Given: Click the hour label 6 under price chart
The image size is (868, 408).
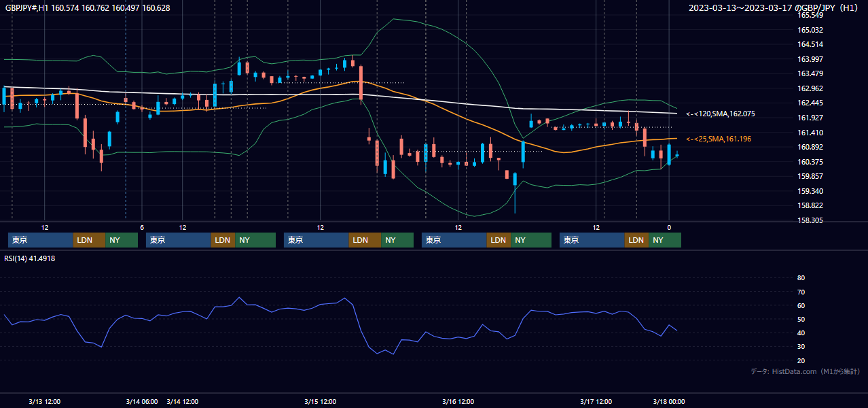Looking at the screenshot, I should (x=142, y=227).
